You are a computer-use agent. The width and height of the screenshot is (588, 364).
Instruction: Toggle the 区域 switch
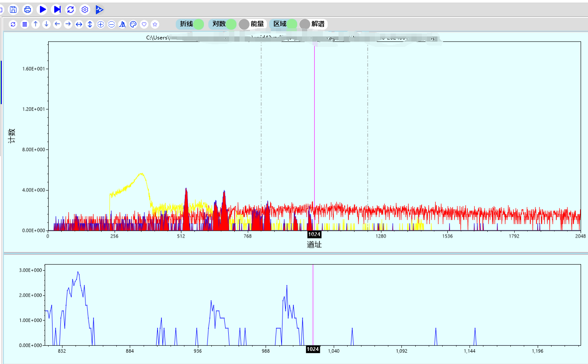click(283, 24)
